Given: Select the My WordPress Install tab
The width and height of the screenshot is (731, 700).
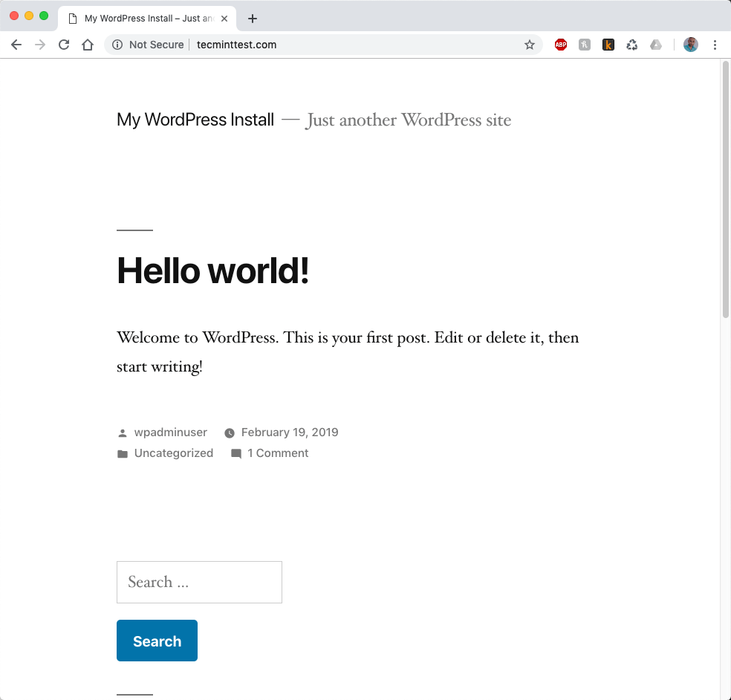Looking at the screenshot, I should pyautogui.click(x=147, y=19).
